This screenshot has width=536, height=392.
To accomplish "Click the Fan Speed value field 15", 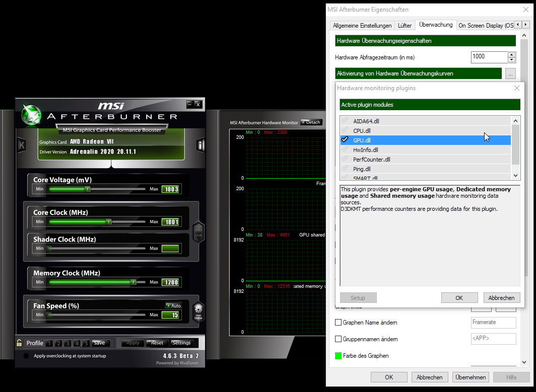I will click(x=171, y=315).
